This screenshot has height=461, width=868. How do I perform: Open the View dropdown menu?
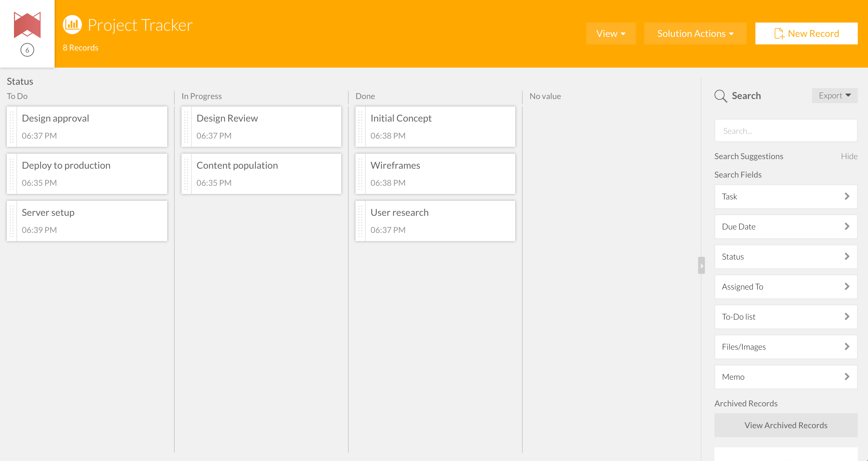(611, 33)
